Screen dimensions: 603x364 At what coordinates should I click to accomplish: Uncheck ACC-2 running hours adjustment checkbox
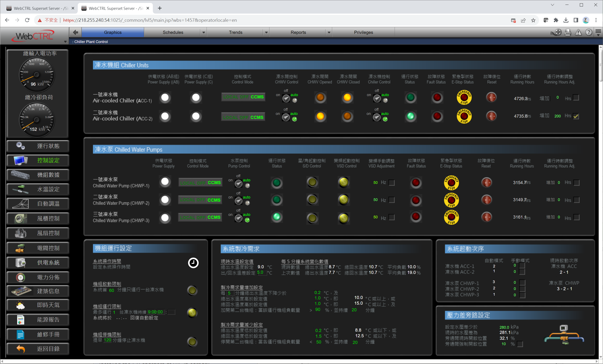tap(576, 116)
